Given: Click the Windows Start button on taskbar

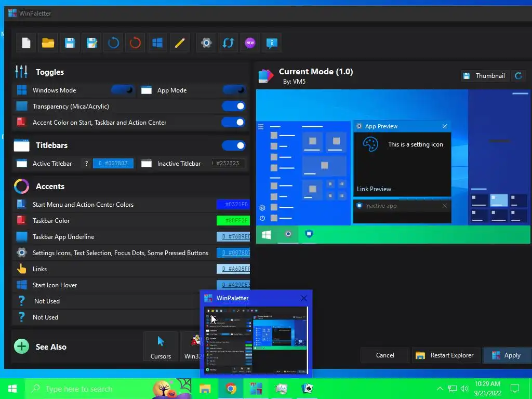Looking at the screenshot, I should pos(12,389).
